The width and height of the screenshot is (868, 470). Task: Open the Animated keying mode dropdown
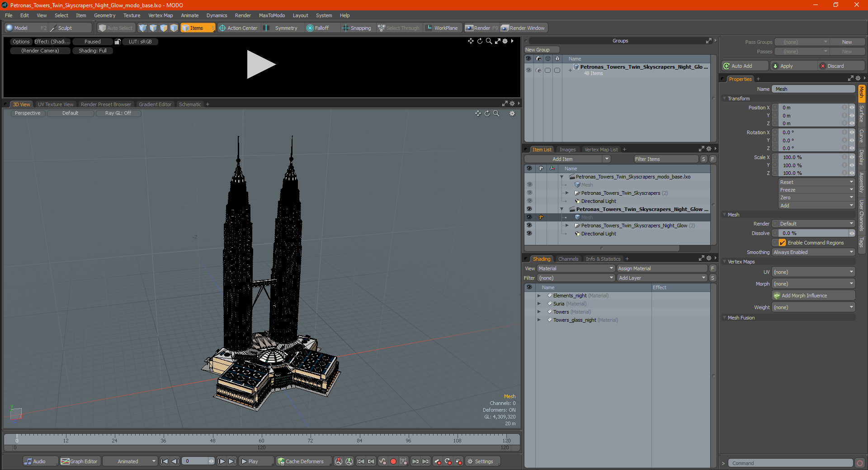[130, 461]
